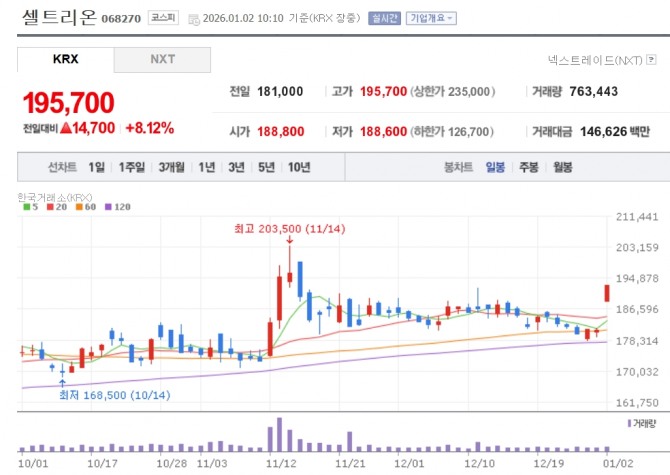Screen dimensions: 670x475
Task: Click the 최고 203,500 (11/14) chart marker
Action: (290, 229)
